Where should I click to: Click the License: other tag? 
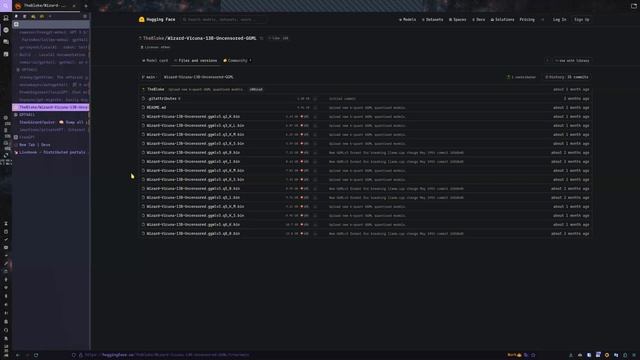click(x=156, y=47)
